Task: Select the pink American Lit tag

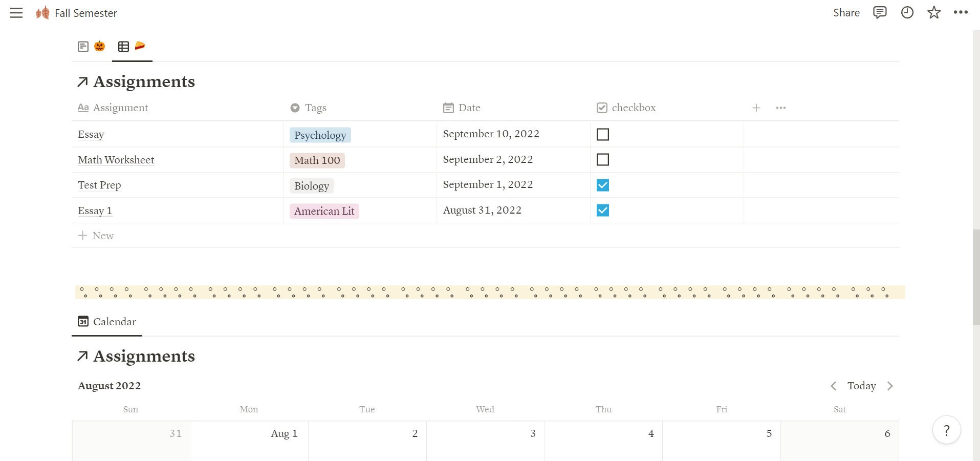Action: pyautogui.click(x=324, y=211)
